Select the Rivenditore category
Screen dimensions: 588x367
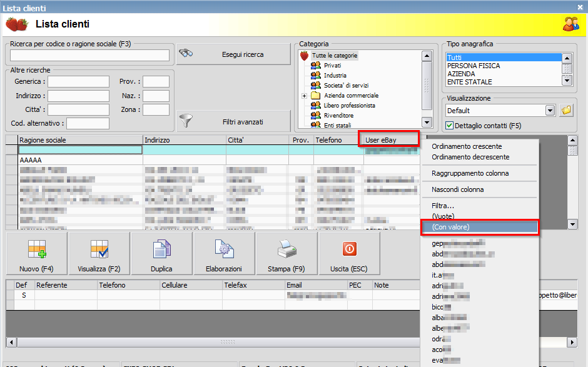(x=338, y=116)
